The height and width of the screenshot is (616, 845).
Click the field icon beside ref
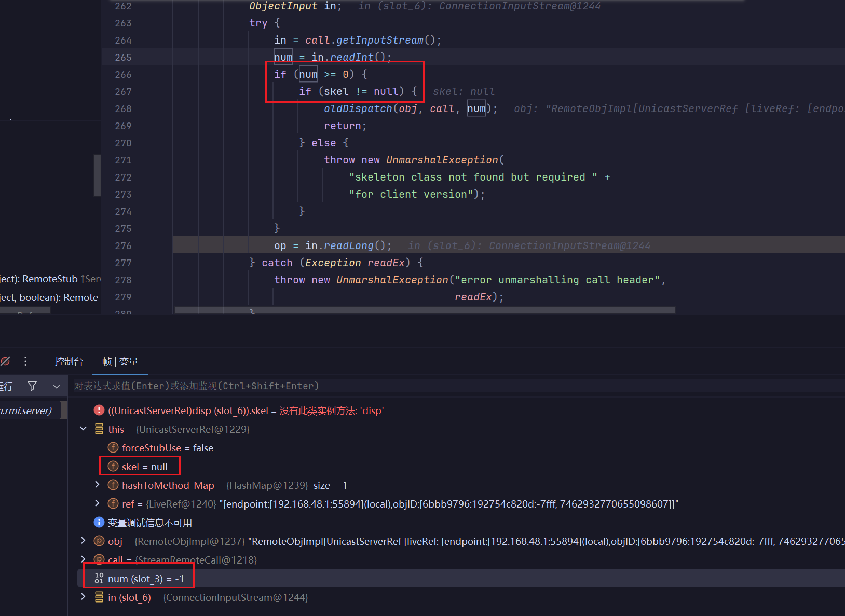113,503
